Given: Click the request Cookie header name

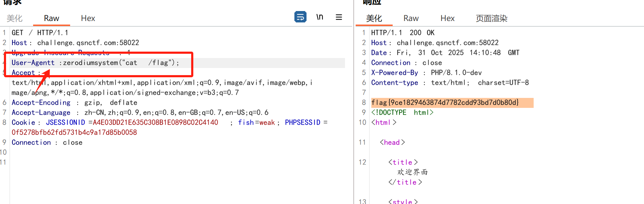Looking at the screenshot, I should click(x=23, y=122).
